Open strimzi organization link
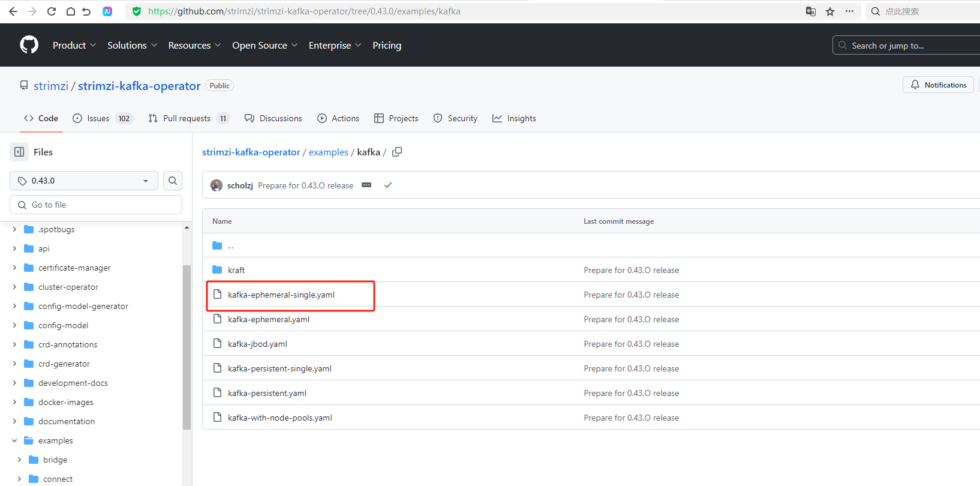The width and height of the screenshot is (980, 486). tap(51, 86)
